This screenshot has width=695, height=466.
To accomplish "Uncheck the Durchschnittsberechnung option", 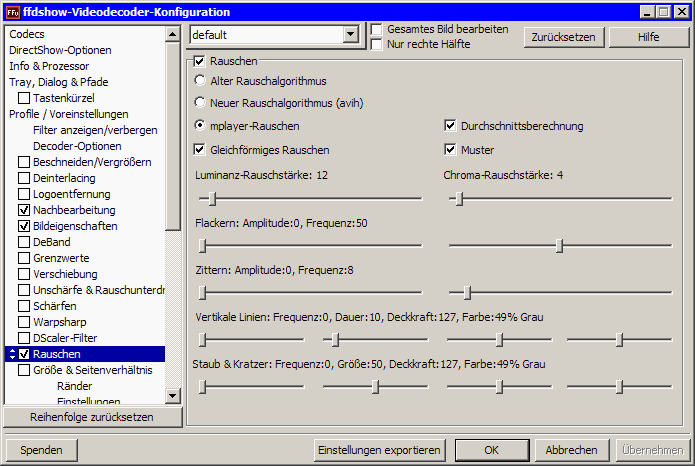I will pyautogui.click(x=450, y=126).
